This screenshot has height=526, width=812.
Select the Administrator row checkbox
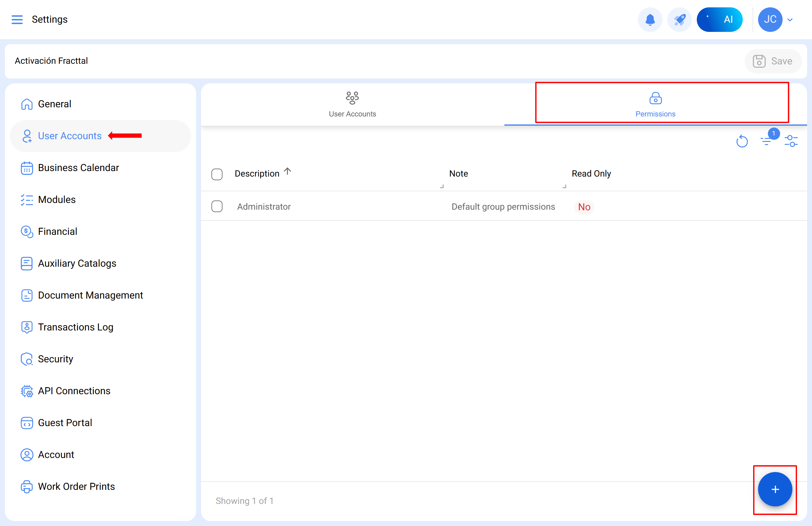pos(217,207)
